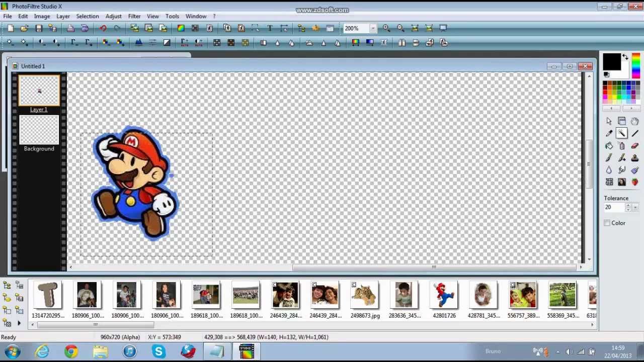Select the Blur water-drop tool
644x362 pixels.
pos(609,169)
